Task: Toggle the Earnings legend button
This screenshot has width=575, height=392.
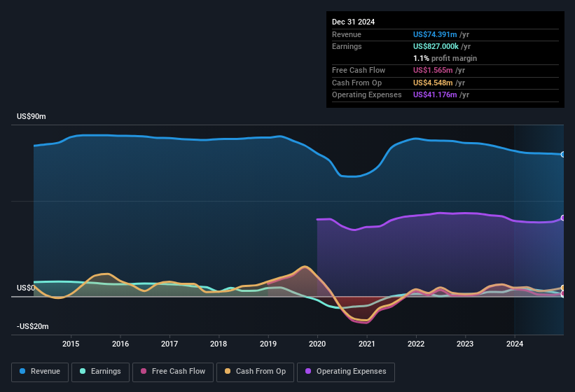Action: 100,372
